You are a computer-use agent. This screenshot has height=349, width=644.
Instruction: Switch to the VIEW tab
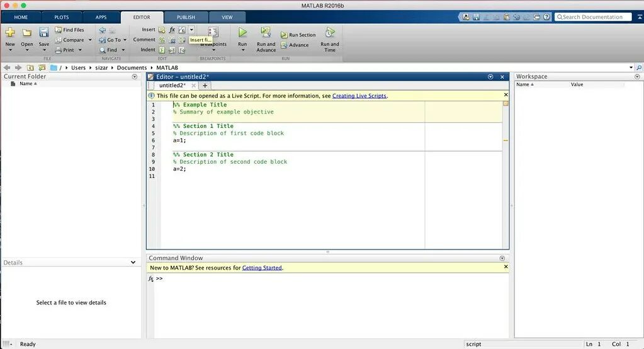click(227, 17)
